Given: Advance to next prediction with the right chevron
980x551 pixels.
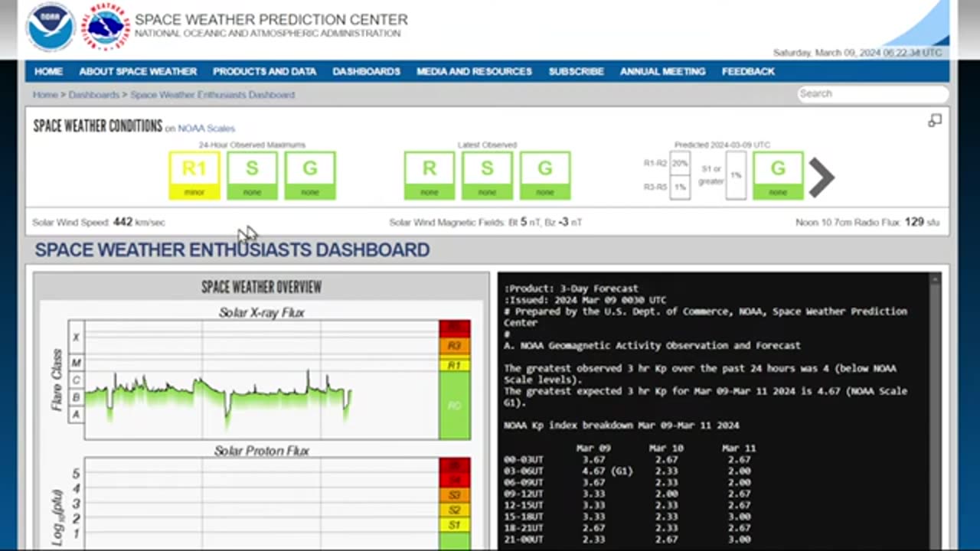Looking at the screenshot, I should click(x=821, y=177).
